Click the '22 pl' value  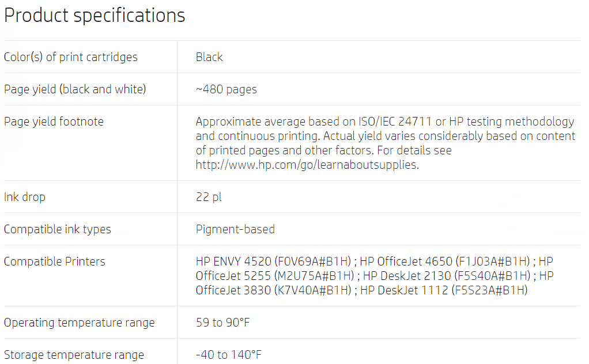pyautogui.click(x=209, y=197)
